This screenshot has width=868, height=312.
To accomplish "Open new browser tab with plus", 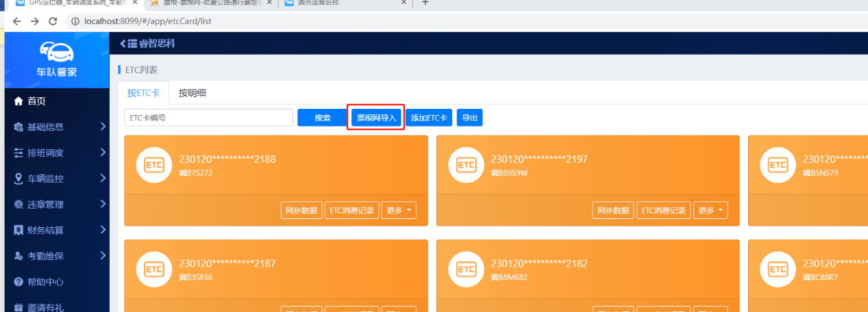I will point(425,3).
